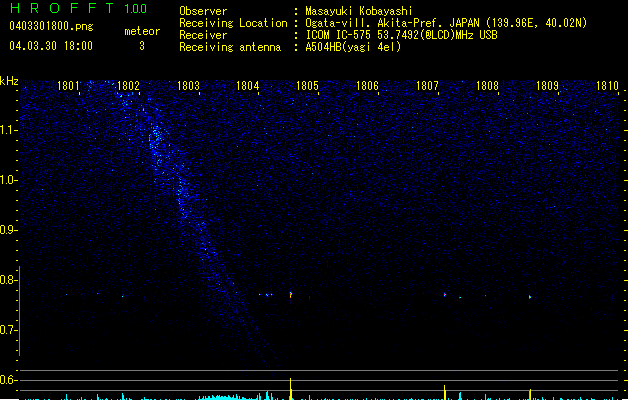This screenshot has width=629, height=400.
Task: Click the Receiving Location label
Action: [x=233, y=23]
